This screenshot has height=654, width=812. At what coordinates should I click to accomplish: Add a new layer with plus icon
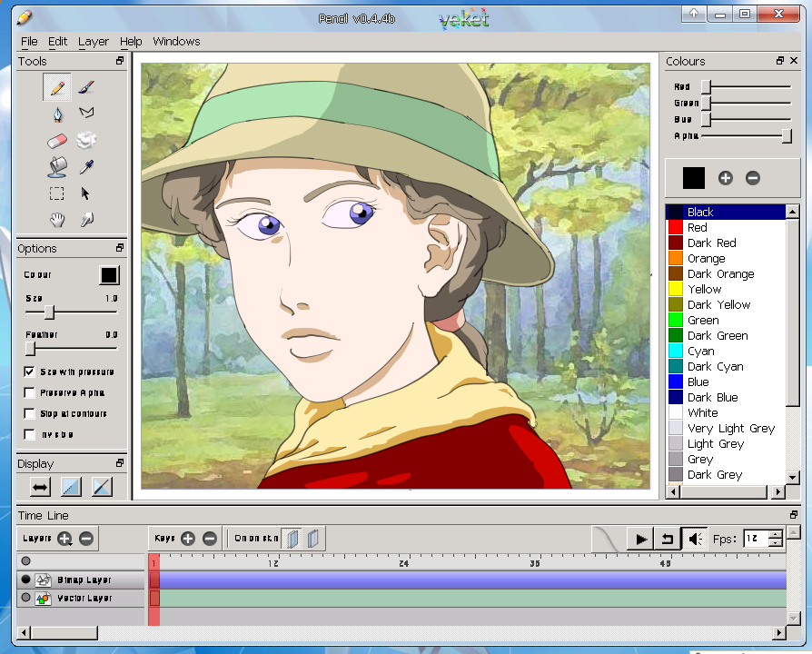64,539
